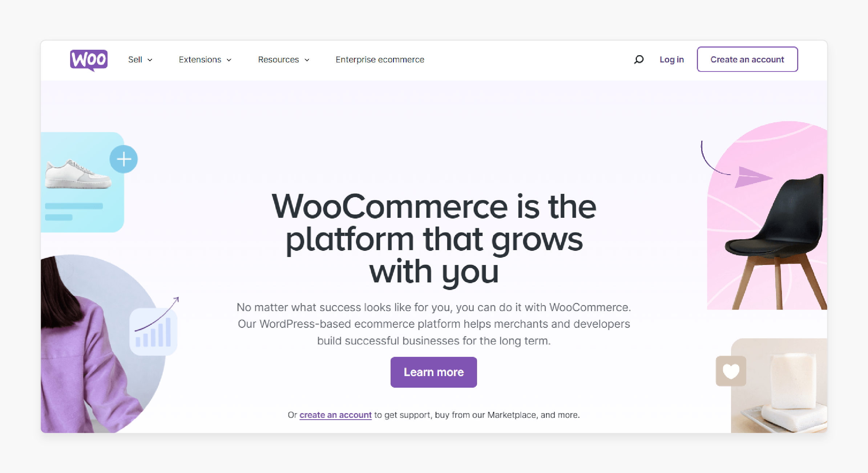The height and width of the screenshot is (473, 868).
Task: Click Log in menu item
Action: click(671, 59)
